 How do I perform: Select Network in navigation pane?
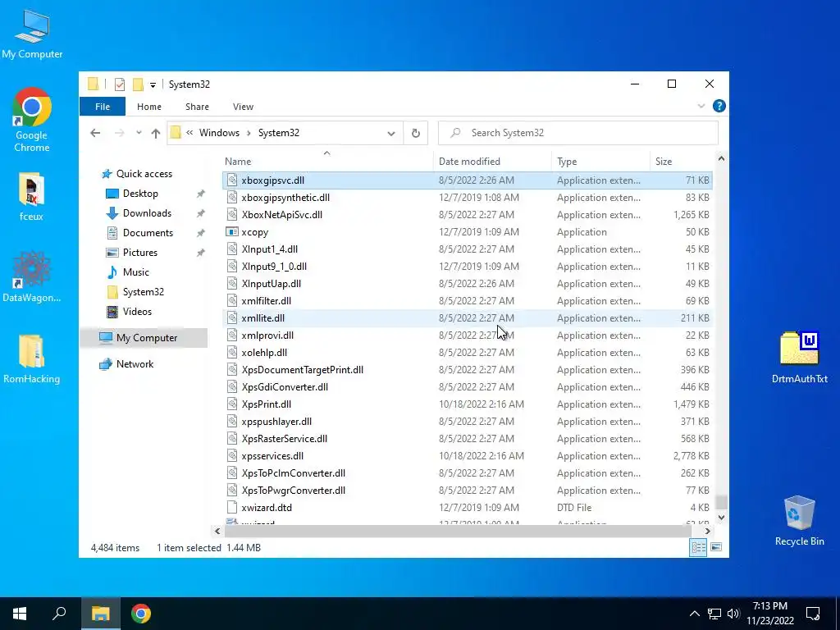coord(135,364)
